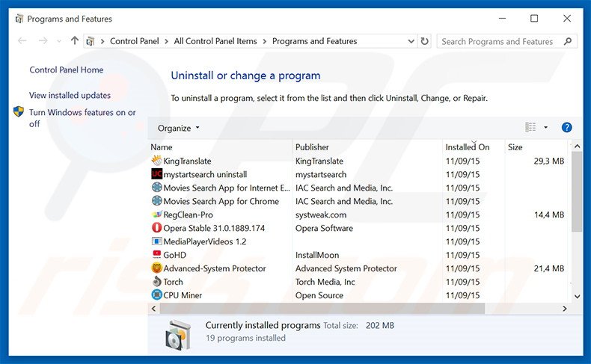Screen dimensions: 591x364
Task: Click the Opera Stable program icon
Action: [x=156, y=228]
